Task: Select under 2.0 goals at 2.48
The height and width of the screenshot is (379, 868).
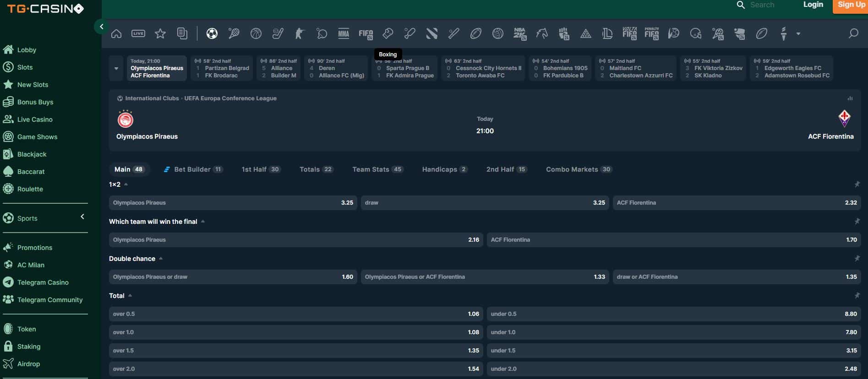Action: (674, 369)
